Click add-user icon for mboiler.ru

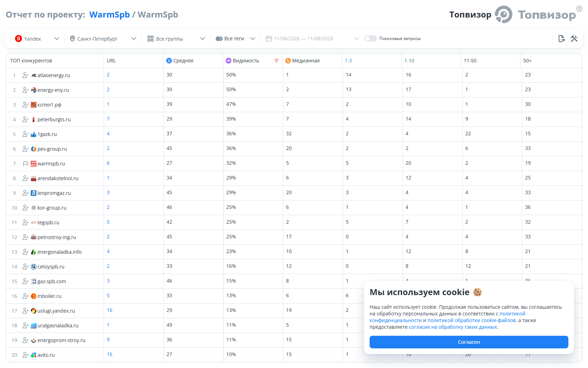tap(26, 296)
